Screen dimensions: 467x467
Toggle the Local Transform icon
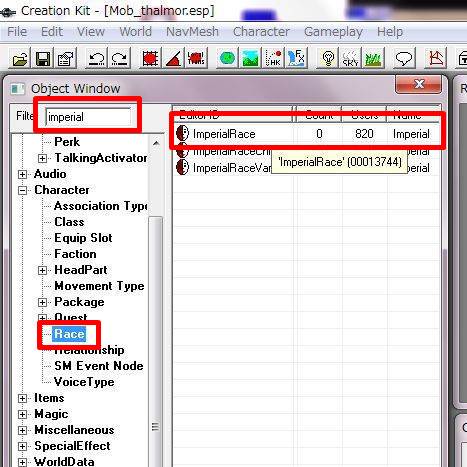point(196,59)
